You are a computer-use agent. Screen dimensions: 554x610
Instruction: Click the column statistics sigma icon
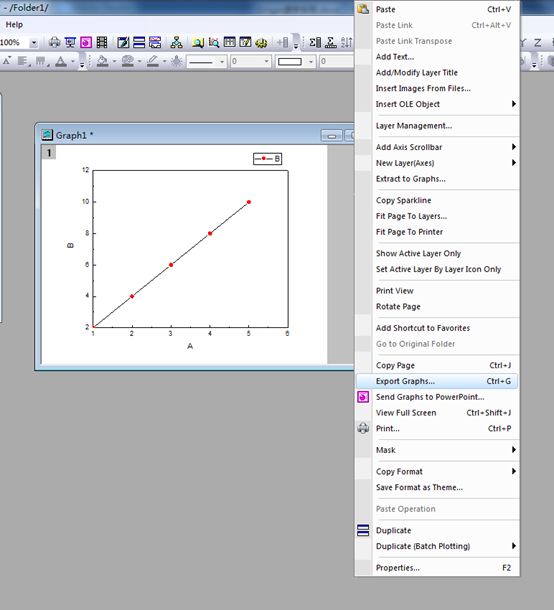[x=315, y=42]
